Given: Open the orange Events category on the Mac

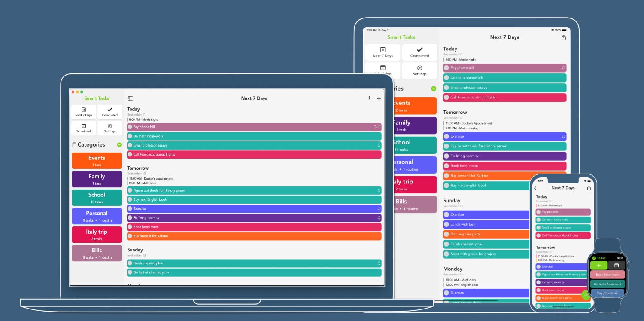Looking at the screenshot, I should point(97,161).
